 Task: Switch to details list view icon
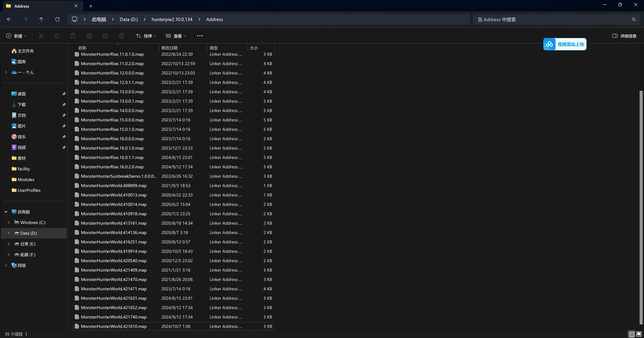click(x=632, y=334)
